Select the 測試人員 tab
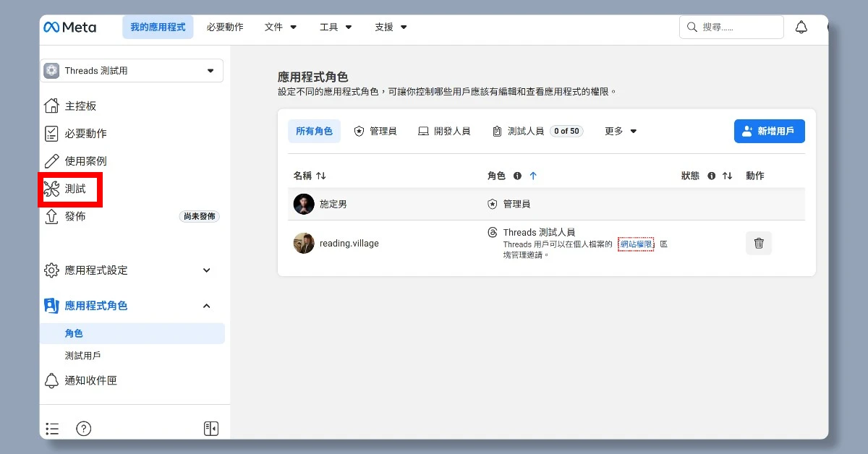 (537, 131)
